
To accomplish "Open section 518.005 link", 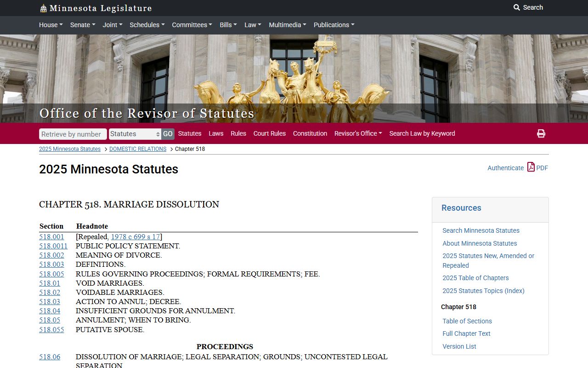I will 51,274.
